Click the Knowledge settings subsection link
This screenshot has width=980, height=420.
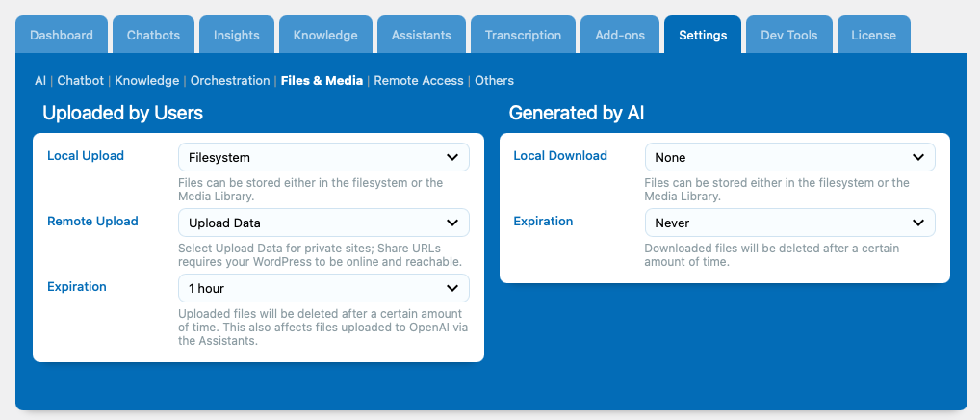click(x=147, y=81)
